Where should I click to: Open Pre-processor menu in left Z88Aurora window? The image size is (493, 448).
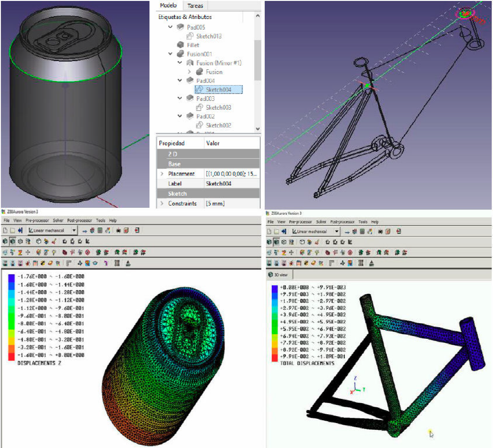pos(37,221)
